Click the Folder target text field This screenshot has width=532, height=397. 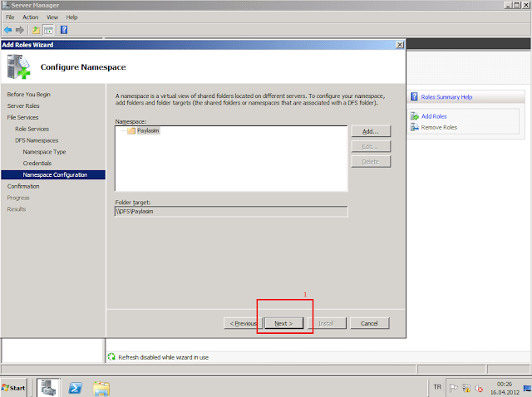click(231, 212)
